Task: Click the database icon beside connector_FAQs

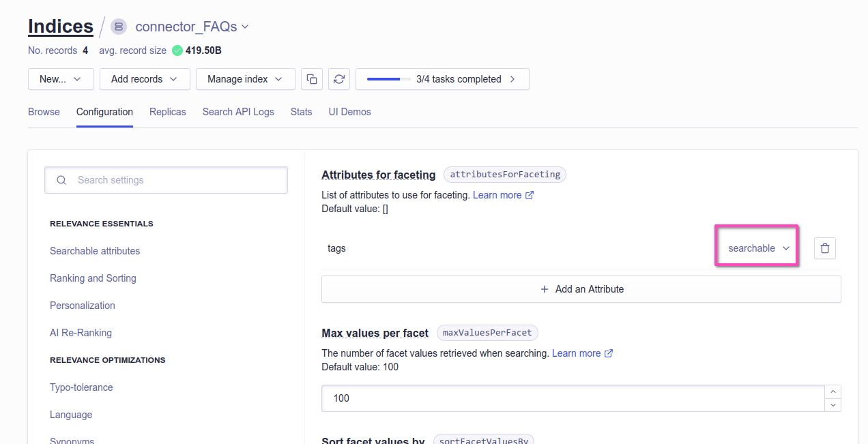Action: point(118,26)
